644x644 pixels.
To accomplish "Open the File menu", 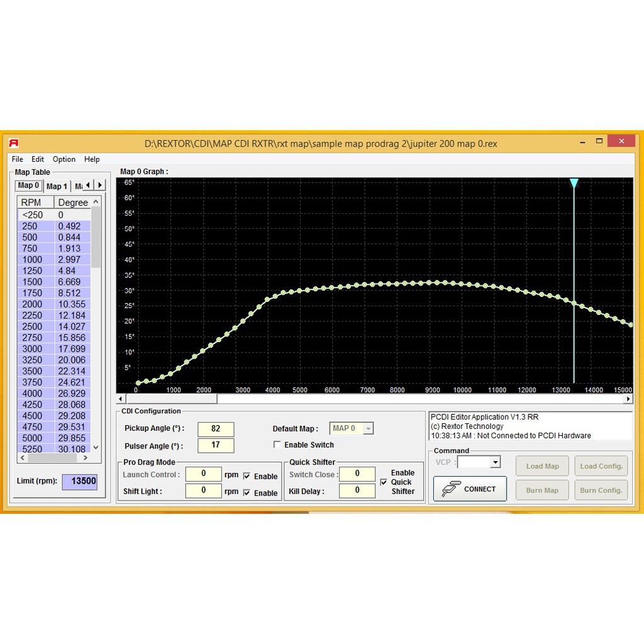I will (x=17, y=159).
